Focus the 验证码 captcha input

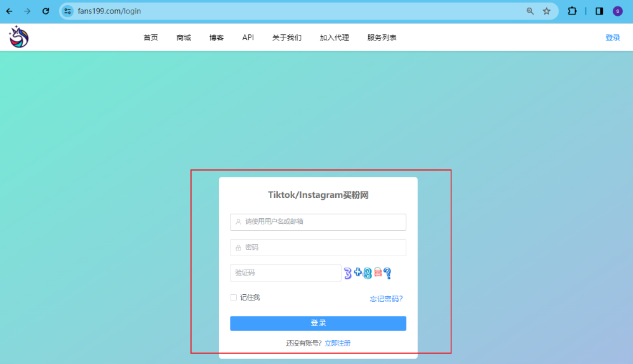[x=286, y=273]
